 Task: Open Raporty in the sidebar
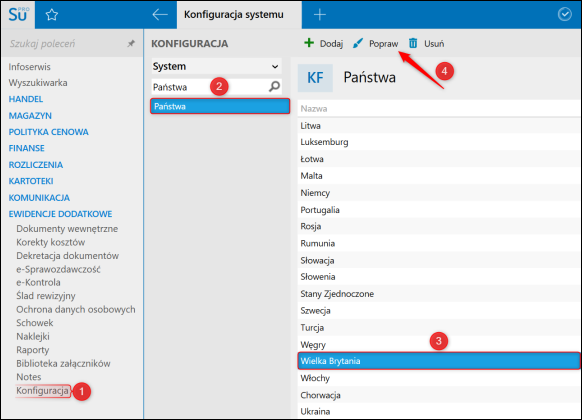pyautogui.click(x=32, y=350)
